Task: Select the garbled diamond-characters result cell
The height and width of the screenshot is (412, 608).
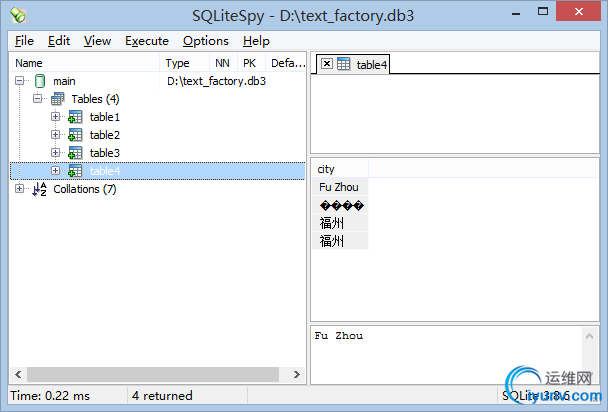Action: tap(340, 205)
